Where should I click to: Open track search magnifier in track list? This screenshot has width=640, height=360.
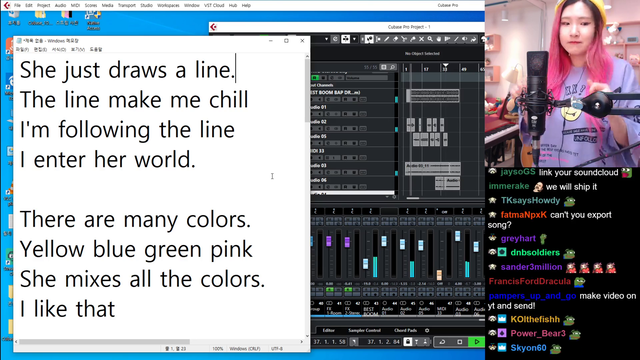pyautogui.click(x=392, y=67)
